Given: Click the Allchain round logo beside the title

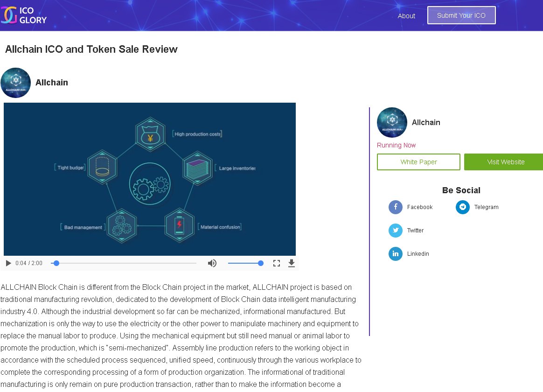Looking at the screenshot, I should tap(15, 83).
